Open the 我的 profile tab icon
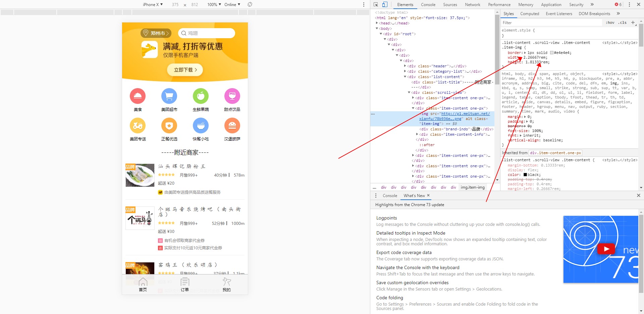Screen dimensions: 644x314 (x=227, y=282)
